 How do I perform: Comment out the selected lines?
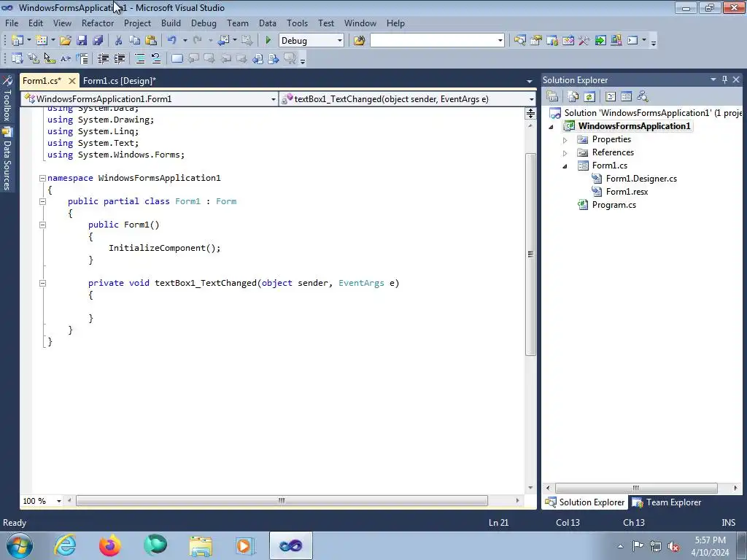(140, 58)
